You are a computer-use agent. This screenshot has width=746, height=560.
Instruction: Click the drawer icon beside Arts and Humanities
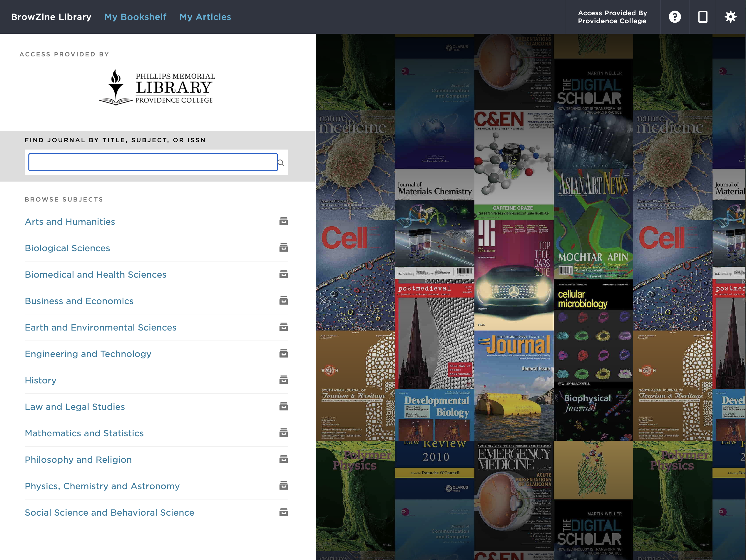pos(284,221)
